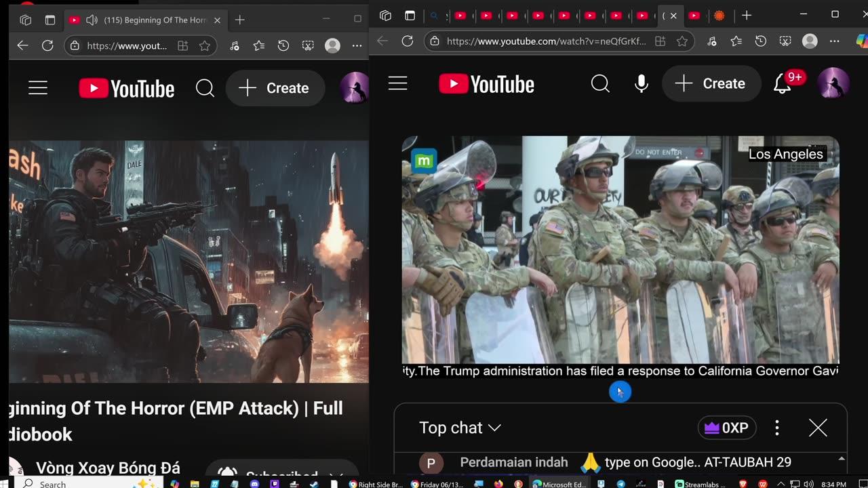
Task: Click Create button in left YouTube window
Action: click(275, 88)
